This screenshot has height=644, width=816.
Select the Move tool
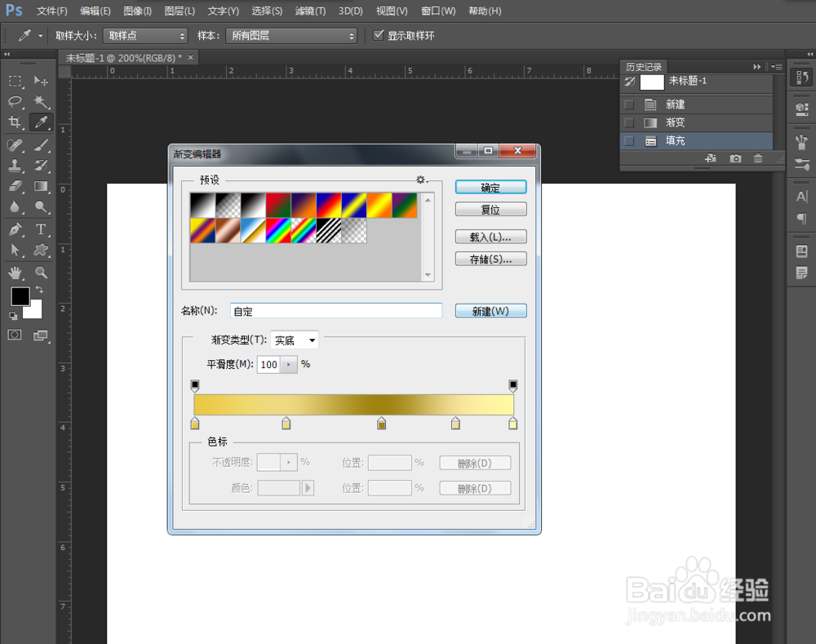click(41, 82)
